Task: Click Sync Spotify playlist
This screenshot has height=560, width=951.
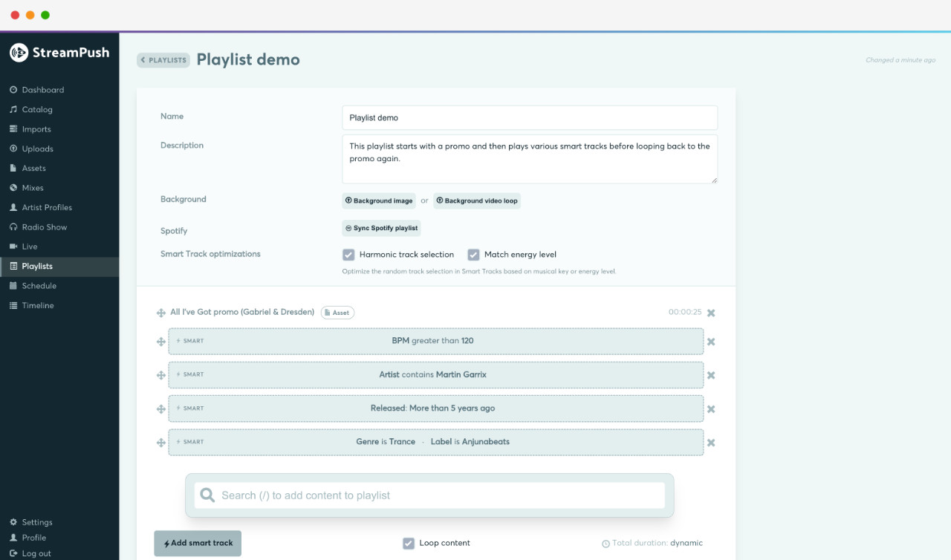Action: pyautogui.click(x=381, y=228)
